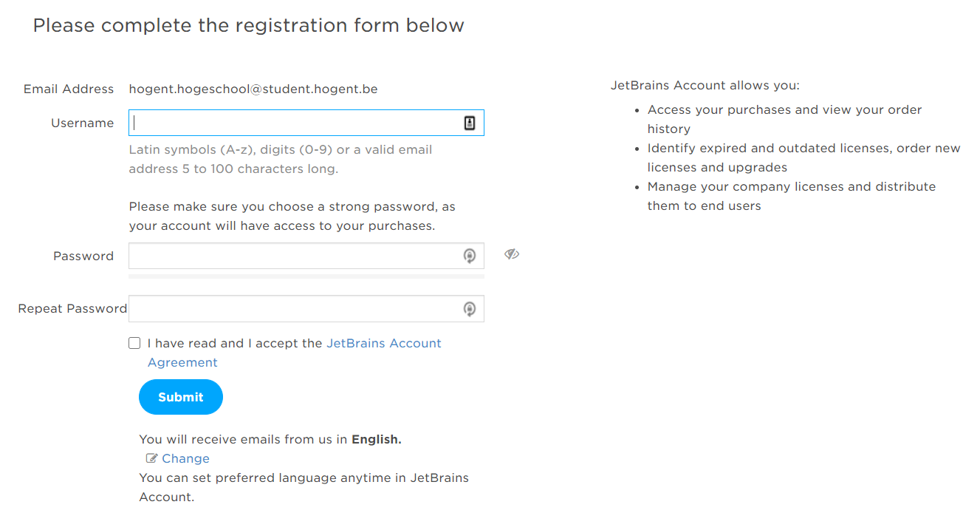Click the 'I have read and I accept' label
980x513 pixels.
(x=235, y=343)
